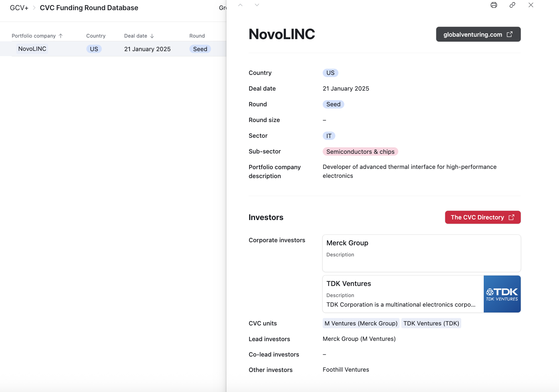The width and height of the screenshot is (559, 392).
Task: Click the Round column header
Action: (197, 36)
